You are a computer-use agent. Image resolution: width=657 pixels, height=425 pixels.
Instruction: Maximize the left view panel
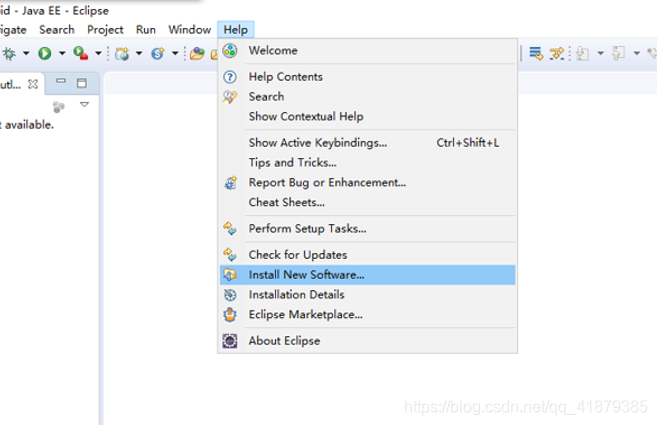(x=82, y=83)
